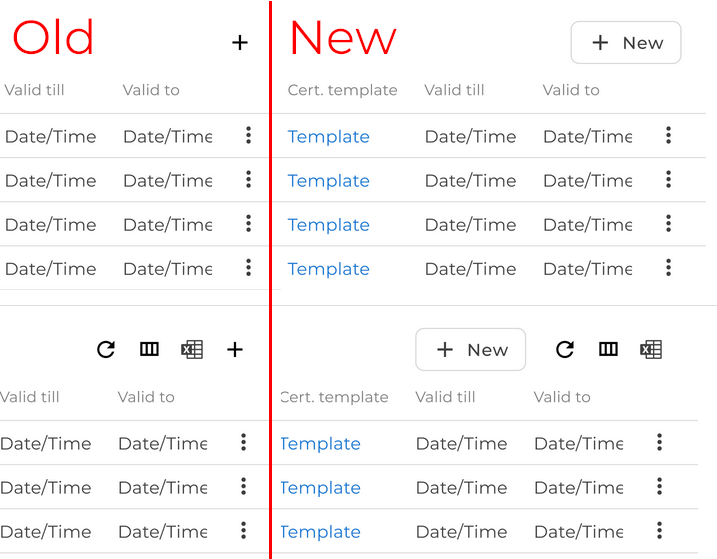Click Excel export icon in New lower toolbar

651,350
